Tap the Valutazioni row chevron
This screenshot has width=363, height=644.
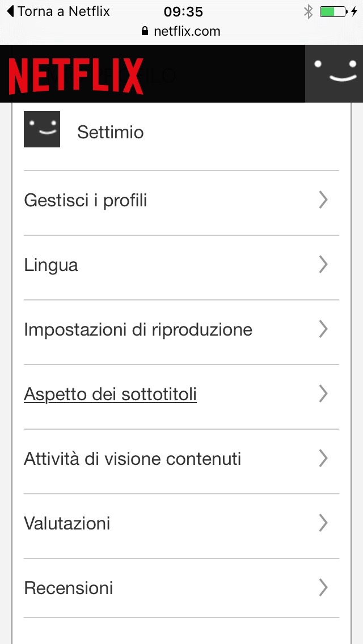323,523
